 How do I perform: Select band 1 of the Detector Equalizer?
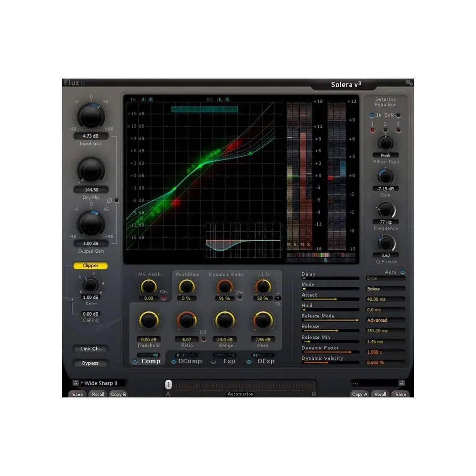coord(372,130)
